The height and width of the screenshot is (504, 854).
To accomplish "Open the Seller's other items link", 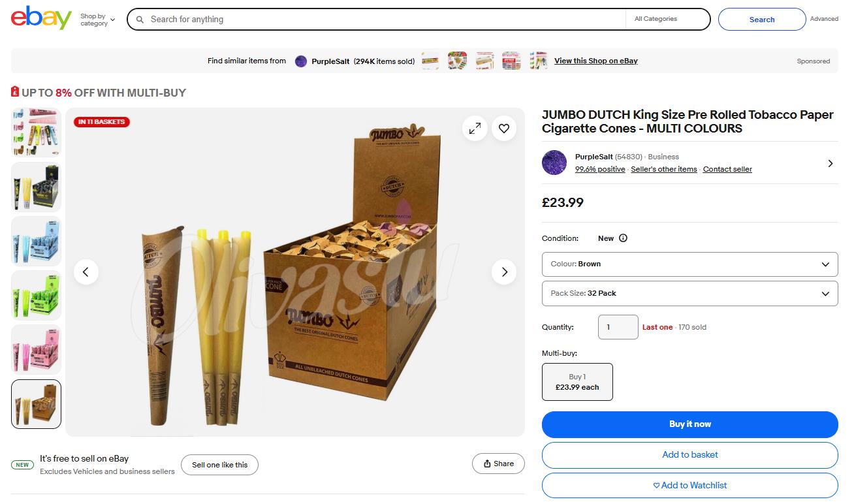I will [x=664, y=169].
